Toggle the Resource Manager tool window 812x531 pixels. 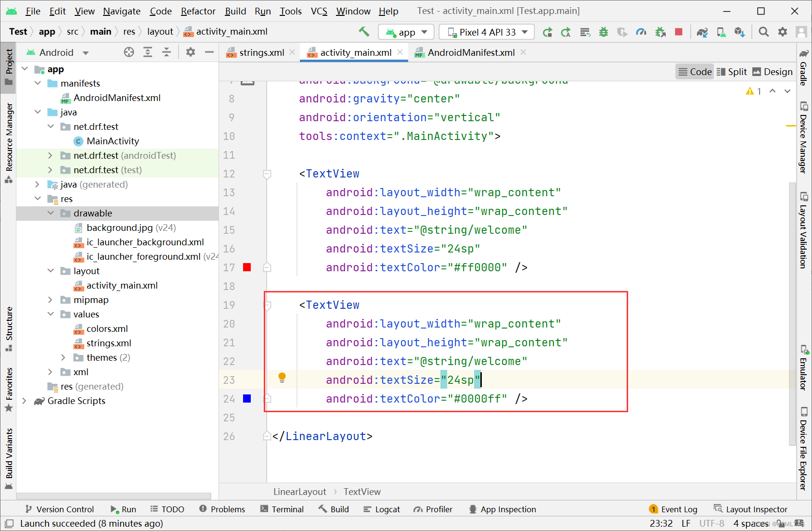(9, 143)
